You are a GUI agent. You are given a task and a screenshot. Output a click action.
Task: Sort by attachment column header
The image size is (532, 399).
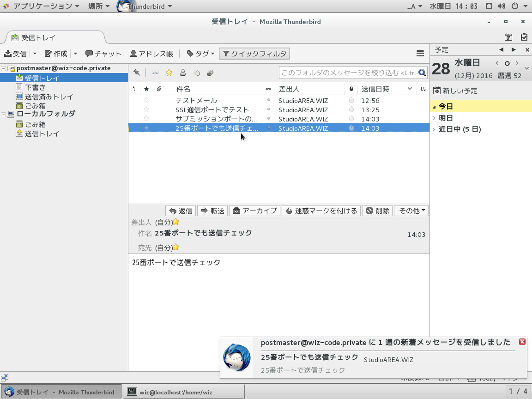tap(159, 89)
